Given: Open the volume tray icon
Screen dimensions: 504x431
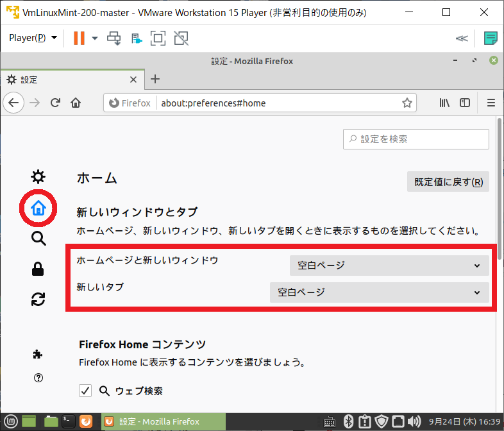Looking at the screenshot, I should point(415,421).
